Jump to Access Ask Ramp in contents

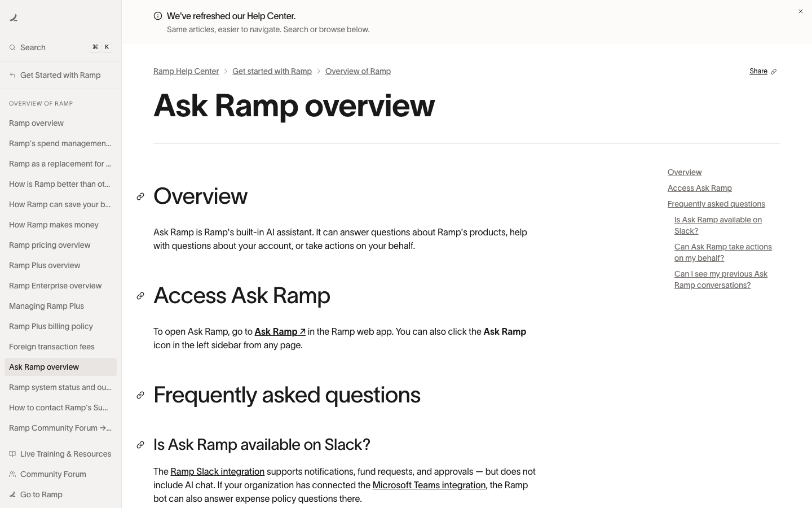[699, 188]
